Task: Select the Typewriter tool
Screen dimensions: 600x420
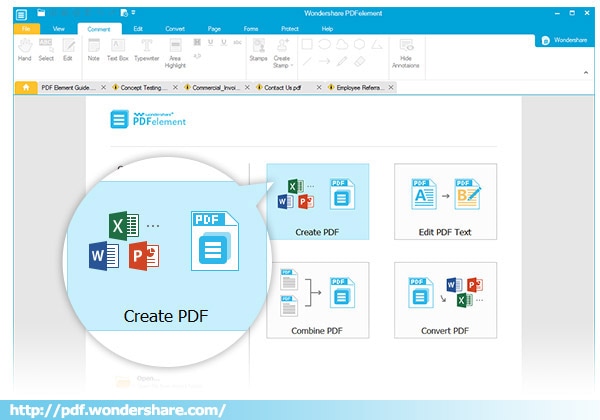Action: point(147,50)
